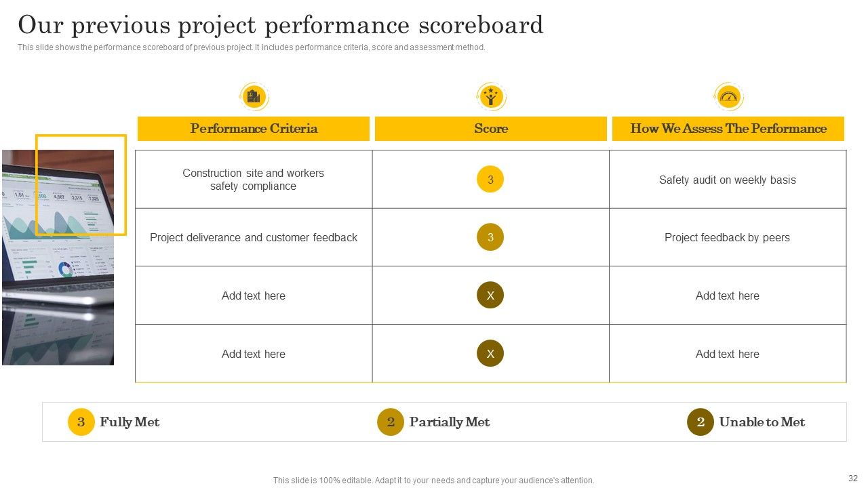Click the Partially Met legend circle

coord(391,422)
